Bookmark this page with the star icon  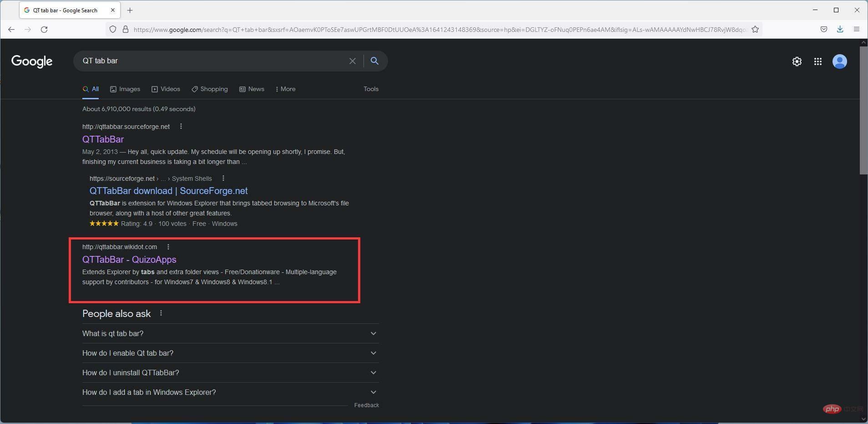click(755, 29)
